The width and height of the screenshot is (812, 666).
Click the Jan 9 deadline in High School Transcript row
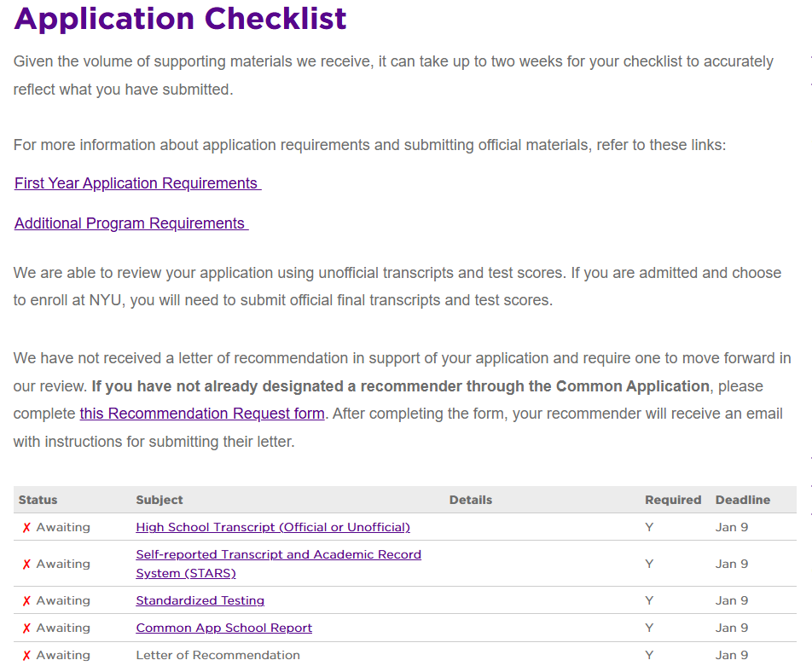pos(732,528)
